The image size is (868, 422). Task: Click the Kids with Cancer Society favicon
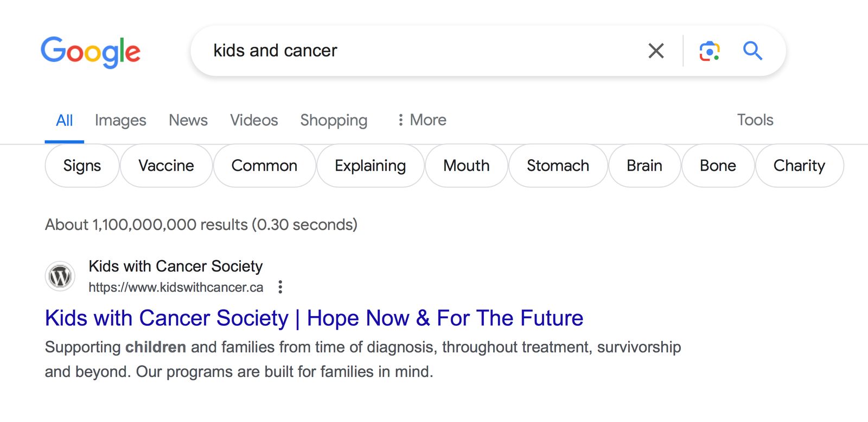pyautogui.click(x=60, y=276)
